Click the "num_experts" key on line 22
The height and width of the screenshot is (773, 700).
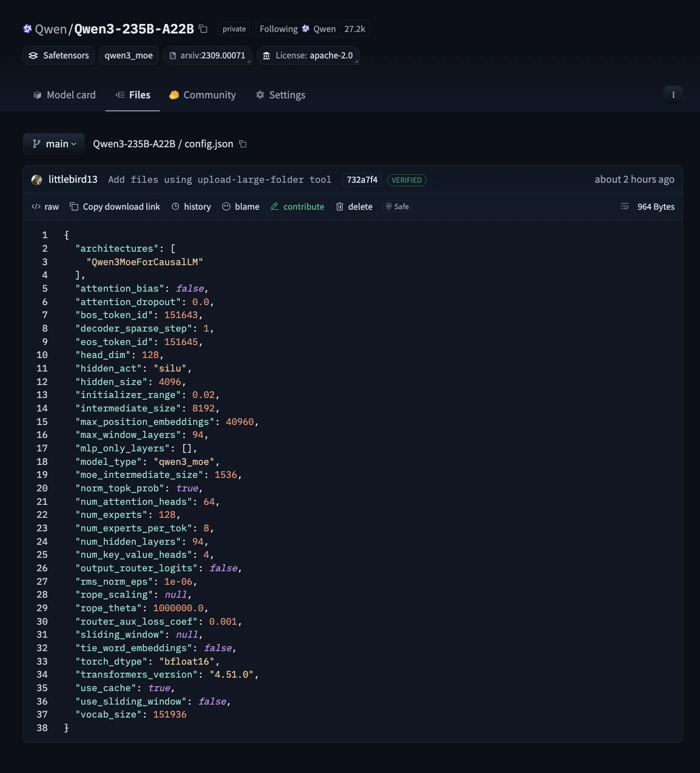click(x=111, y=515)
